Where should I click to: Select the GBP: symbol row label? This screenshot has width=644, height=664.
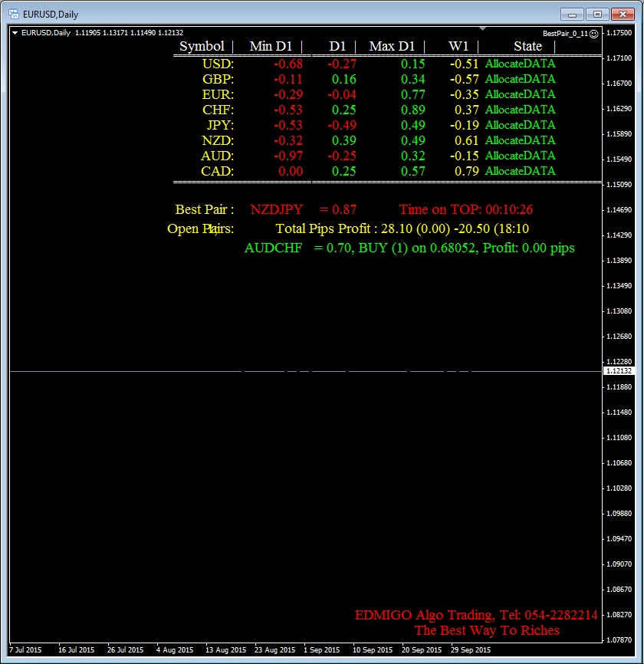click(x=218, y=79)
